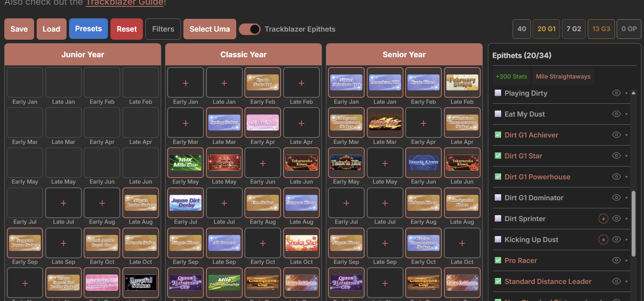Screen dimensions: 644x301
Task: Click the 0 OP count badge
Action: [629, 29]
